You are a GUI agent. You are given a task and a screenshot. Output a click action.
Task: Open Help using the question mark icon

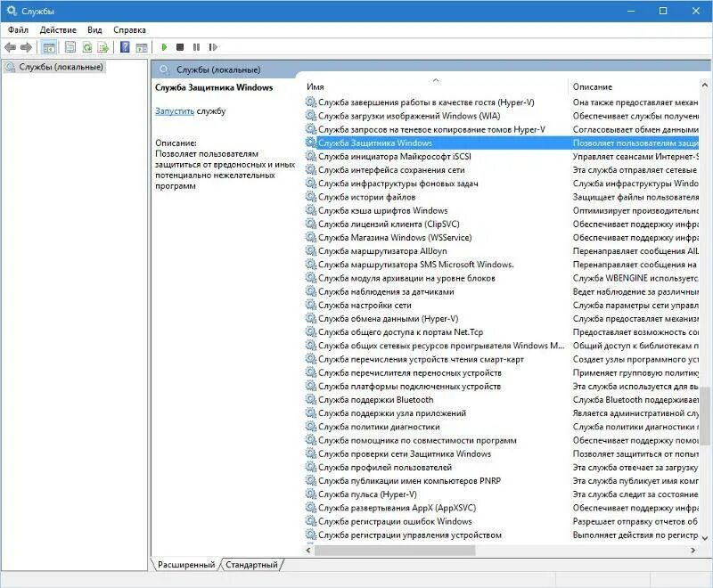(125, 45)
